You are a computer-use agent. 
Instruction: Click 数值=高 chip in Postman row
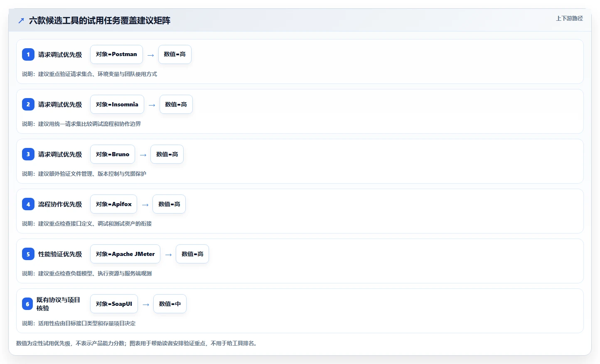pos(175,54)
